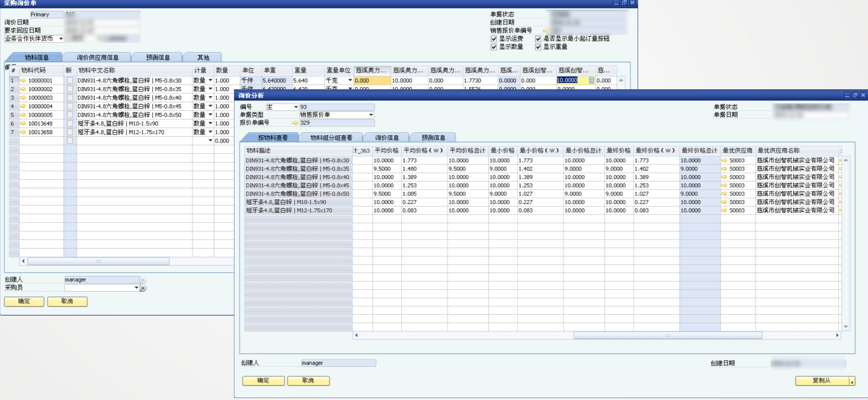Click 取消 in 询价分析 window
The image size is (868, 400).
(x=308, y=381)
